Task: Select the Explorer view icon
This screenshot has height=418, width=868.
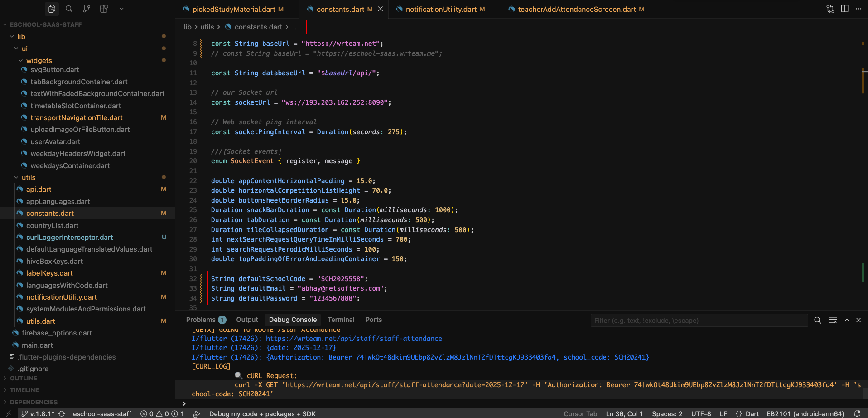Action: (52, 9)
